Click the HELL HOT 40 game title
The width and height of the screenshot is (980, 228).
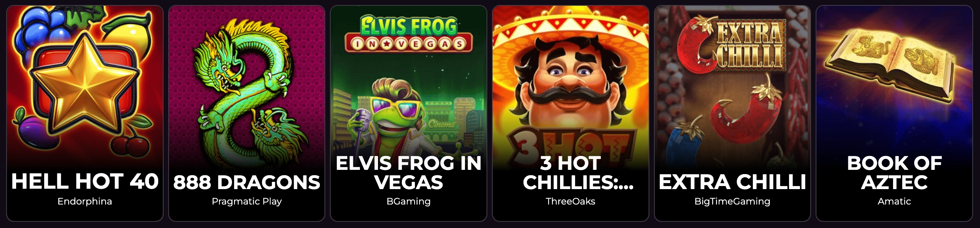[x=85, y=181]
